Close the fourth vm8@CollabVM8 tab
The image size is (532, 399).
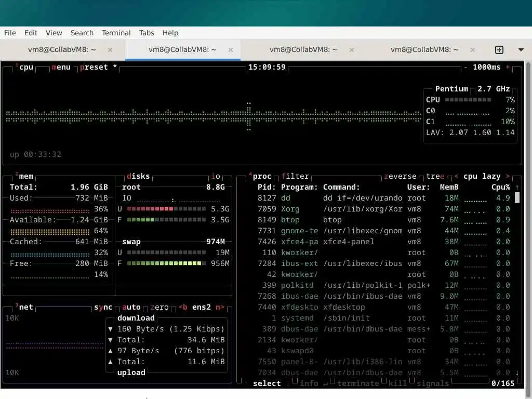473,50
